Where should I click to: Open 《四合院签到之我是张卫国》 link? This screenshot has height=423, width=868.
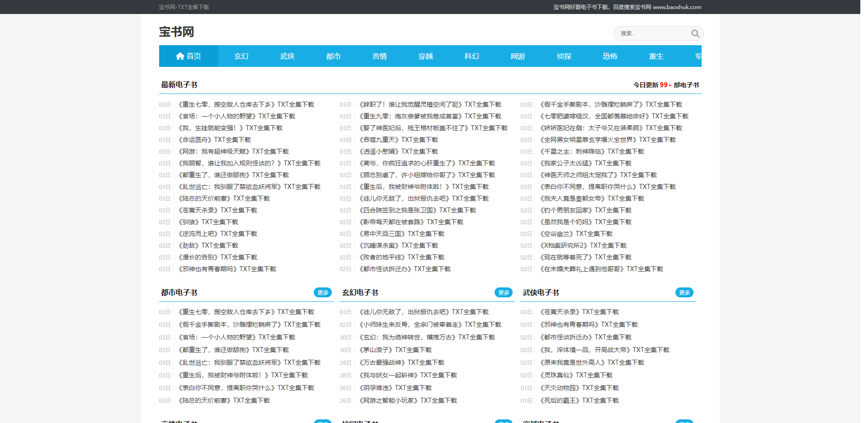[x=416, y=210]
